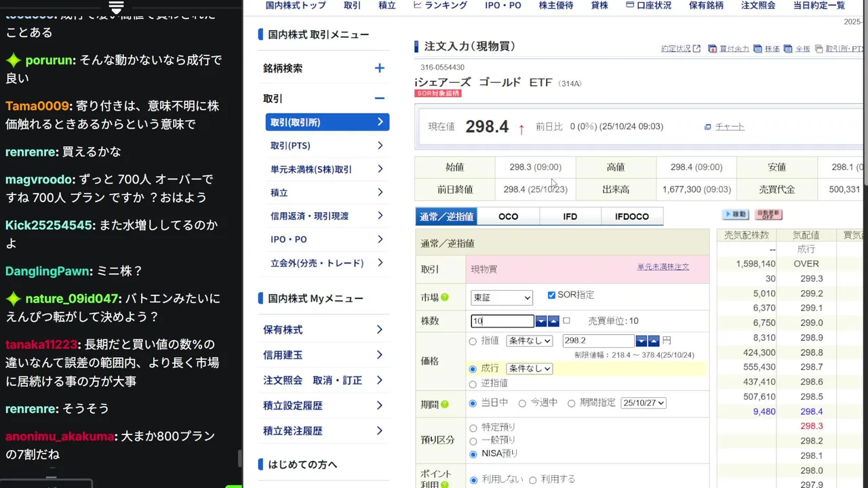Open the 約定状況 external link icon

[696, 49]
